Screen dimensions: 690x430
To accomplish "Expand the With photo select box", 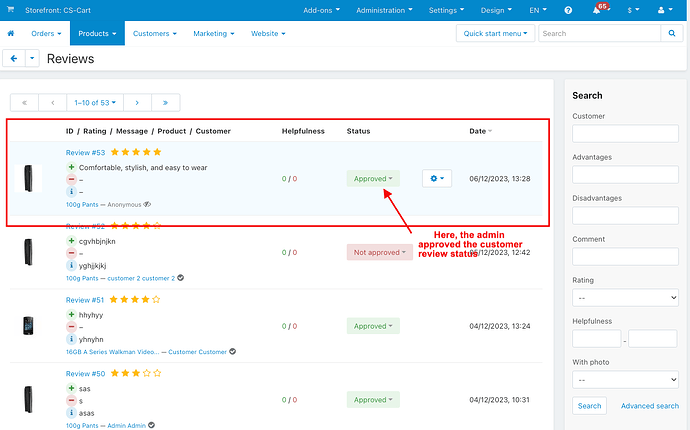I will coord(625,380).
